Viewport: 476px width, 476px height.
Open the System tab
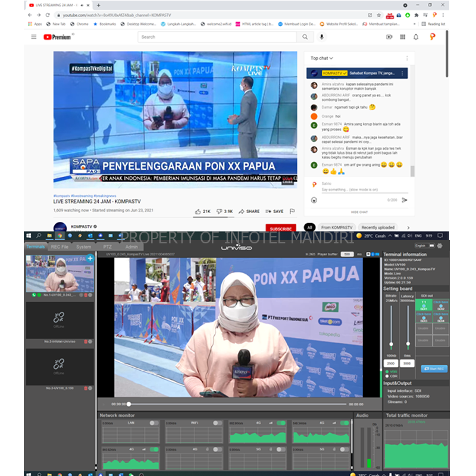coord(83,247)
